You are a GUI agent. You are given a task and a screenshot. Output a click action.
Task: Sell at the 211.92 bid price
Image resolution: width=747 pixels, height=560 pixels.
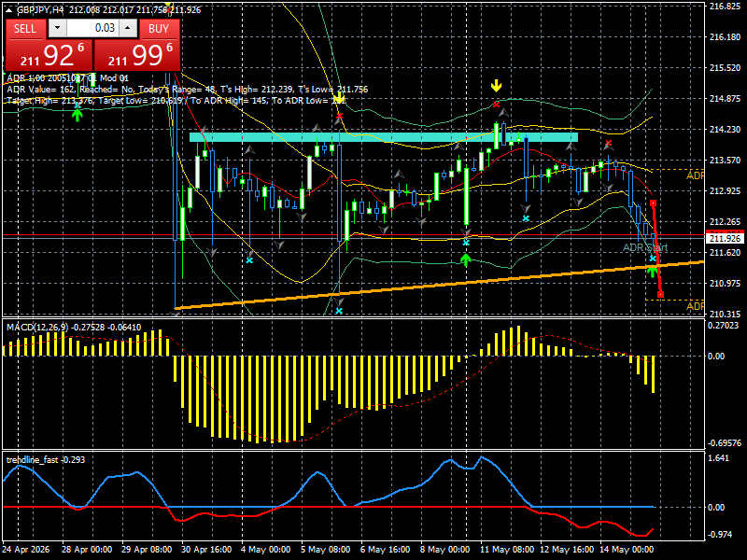pyautogui.click(x=49, y=55)
